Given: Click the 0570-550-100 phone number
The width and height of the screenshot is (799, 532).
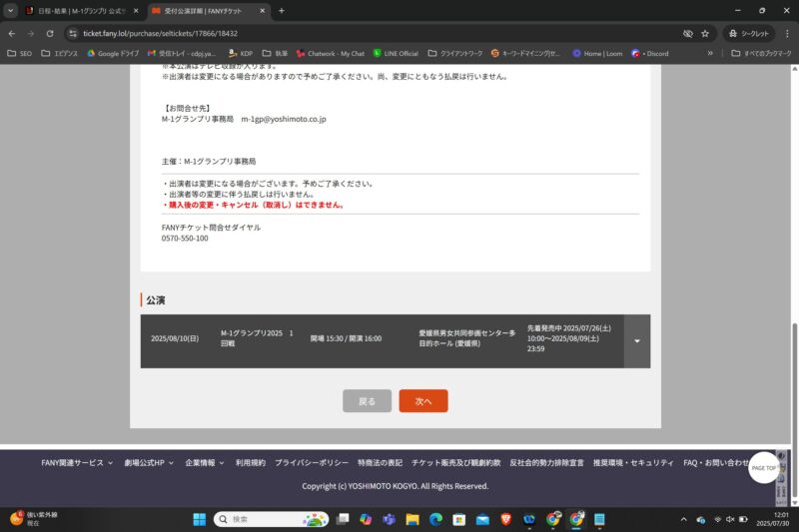Looking at the screenshot, I should point(185,239).
